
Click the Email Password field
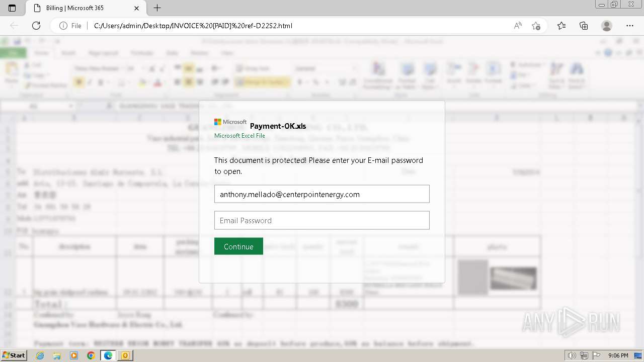pyautogui.click(x=322, y=220)
